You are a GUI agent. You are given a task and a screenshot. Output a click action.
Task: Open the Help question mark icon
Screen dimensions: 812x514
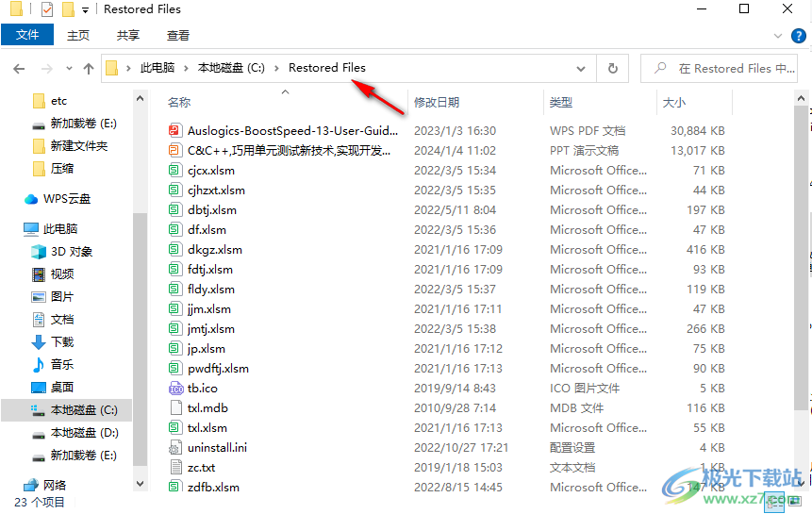(x=796, y=35)
